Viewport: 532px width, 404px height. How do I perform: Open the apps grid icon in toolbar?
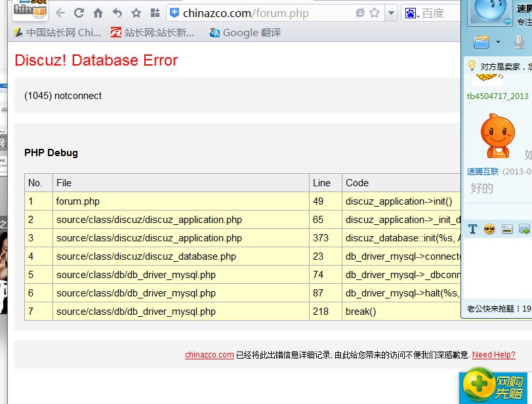click(x=155, y=13)
